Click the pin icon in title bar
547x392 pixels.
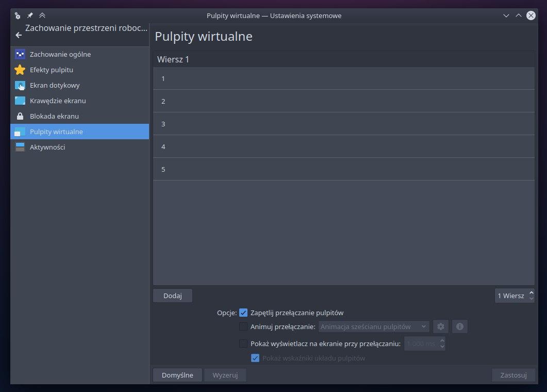[30, 15]
